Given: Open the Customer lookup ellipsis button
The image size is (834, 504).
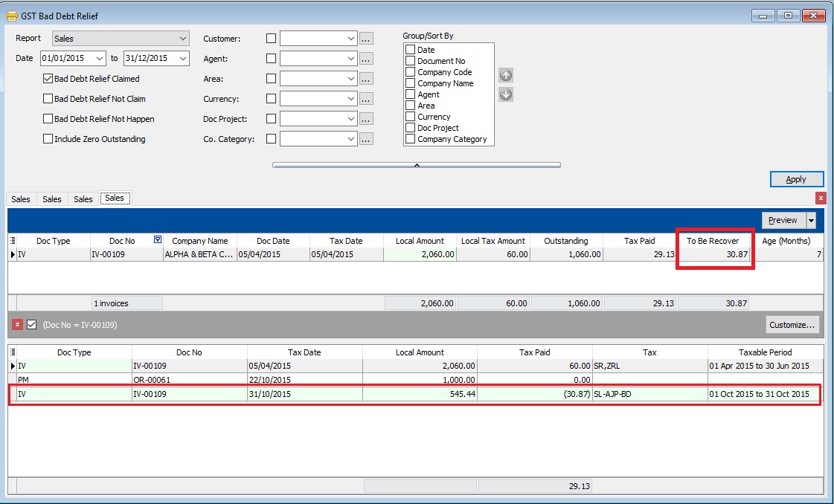Looking at the screenshot, I should point(366,39).
